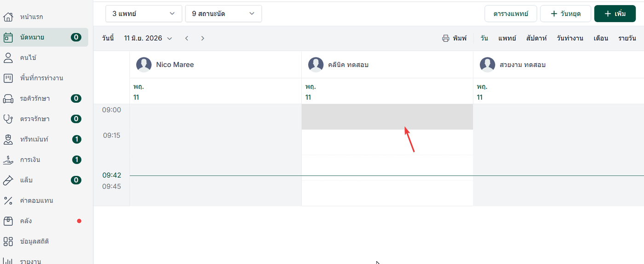
Task: Click the พิมพ์ print label
Action: coord(460,38)
